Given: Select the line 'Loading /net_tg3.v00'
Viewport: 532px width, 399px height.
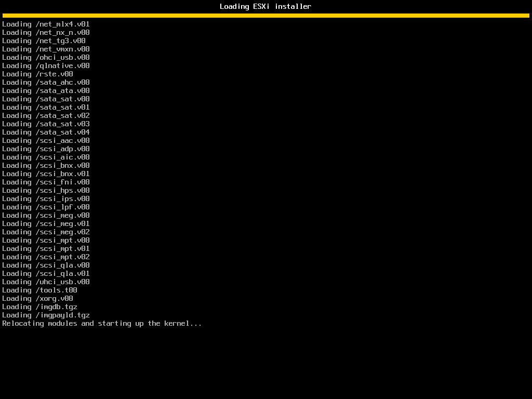Looking at the screenshot, I should pos(44,41).
